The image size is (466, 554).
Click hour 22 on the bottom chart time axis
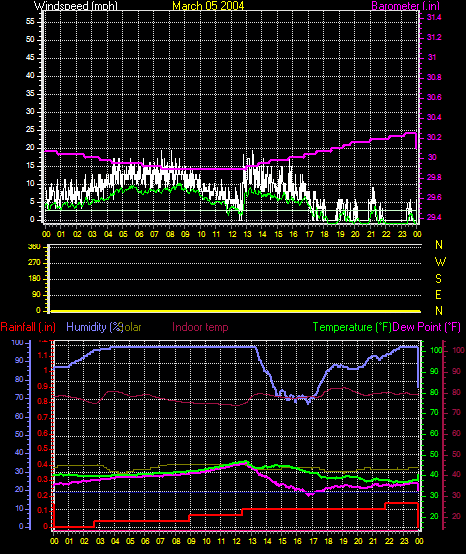coord(389,541)
